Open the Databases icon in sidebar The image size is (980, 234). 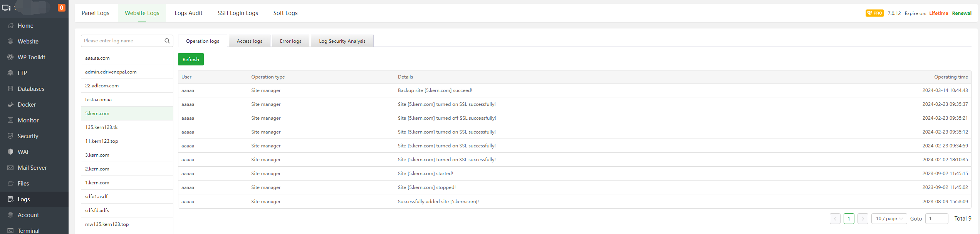pos(10,89)
